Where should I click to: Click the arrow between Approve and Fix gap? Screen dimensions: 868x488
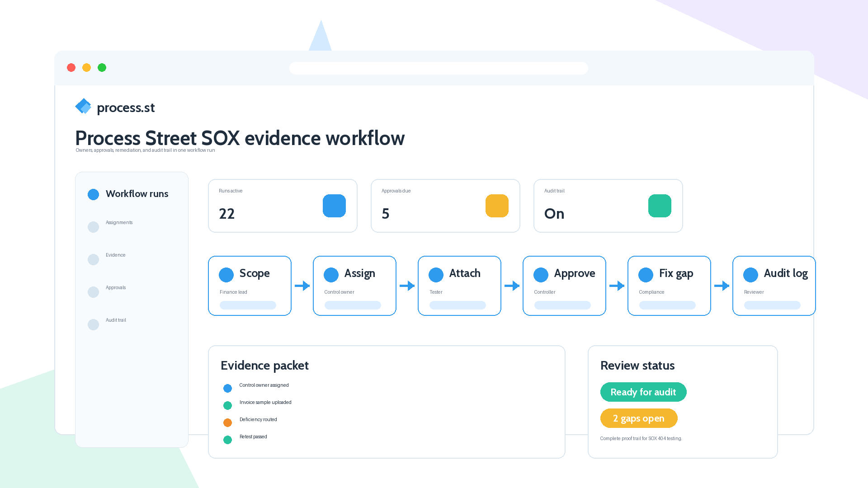617,286
